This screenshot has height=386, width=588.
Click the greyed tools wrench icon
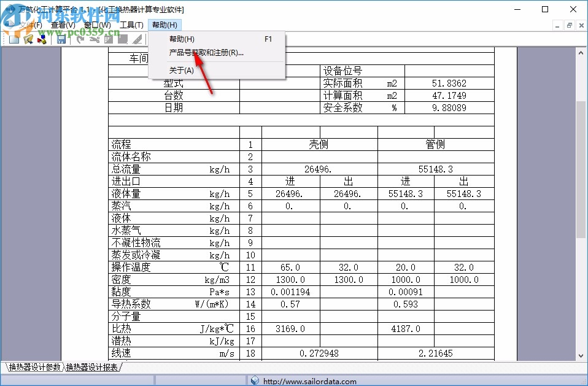point(94,39)
